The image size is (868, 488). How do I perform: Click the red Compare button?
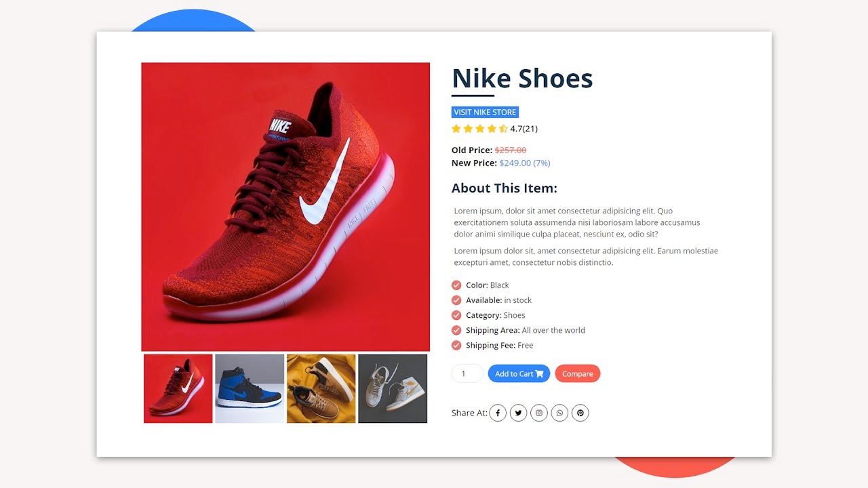coord(578,373)
